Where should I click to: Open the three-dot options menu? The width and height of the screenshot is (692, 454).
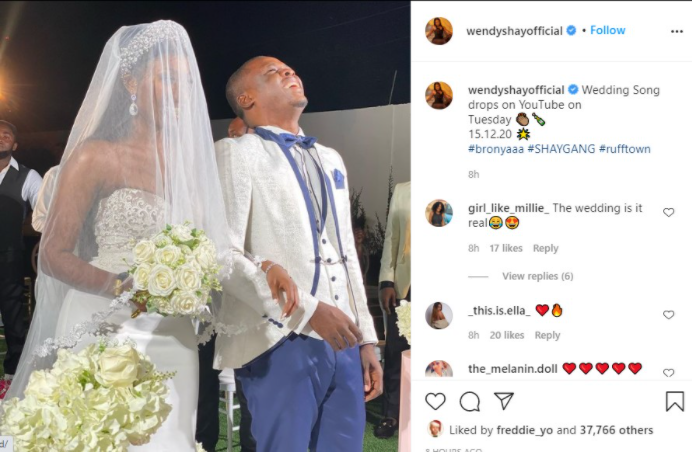pyautogui.click(x=677, y=31)
